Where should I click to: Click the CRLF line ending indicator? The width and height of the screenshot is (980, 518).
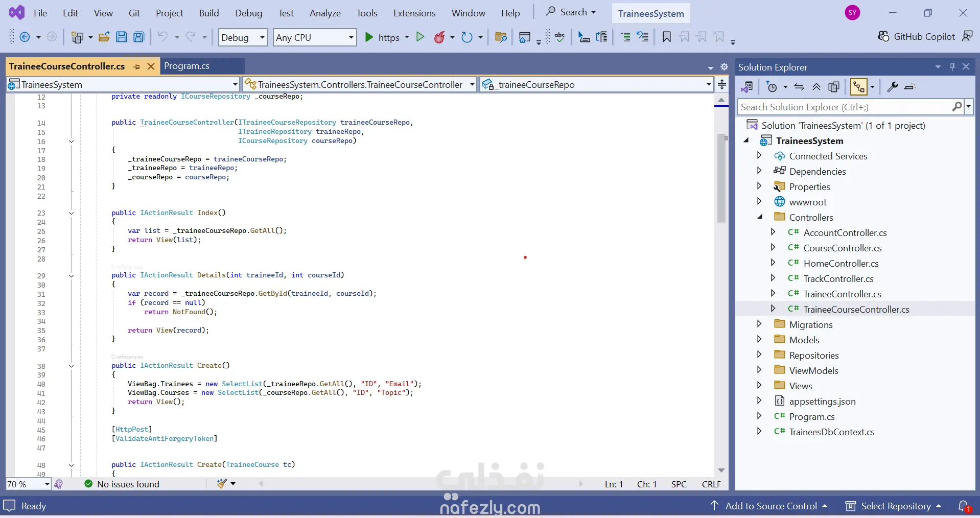point(711,484)
